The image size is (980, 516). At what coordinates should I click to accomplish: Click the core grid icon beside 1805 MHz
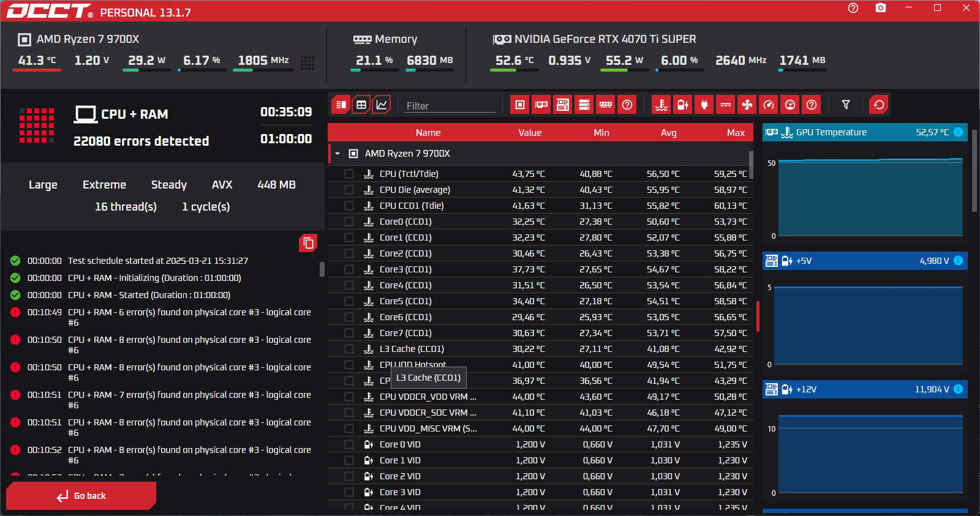307,62
